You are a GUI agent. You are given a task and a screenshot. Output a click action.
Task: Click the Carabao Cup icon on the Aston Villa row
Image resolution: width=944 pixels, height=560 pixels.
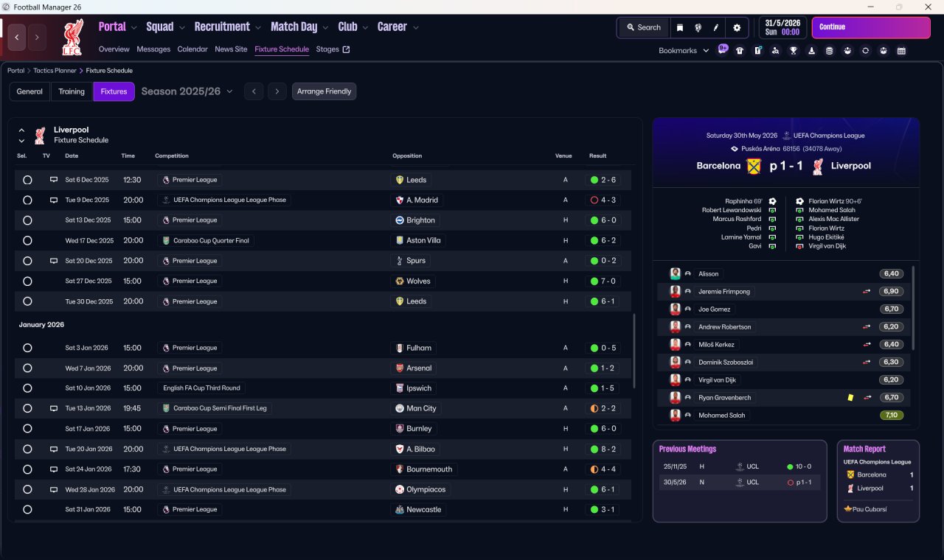[167, 240]
